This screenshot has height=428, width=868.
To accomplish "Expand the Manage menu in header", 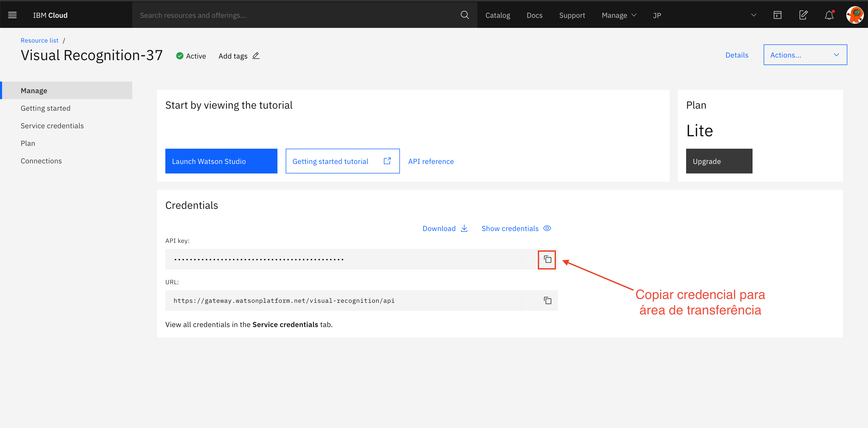I will click(619, 15).
